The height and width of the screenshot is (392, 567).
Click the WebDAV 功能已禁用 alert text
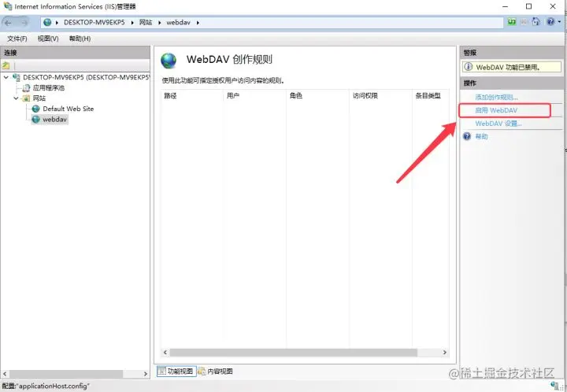pos(508,67)
